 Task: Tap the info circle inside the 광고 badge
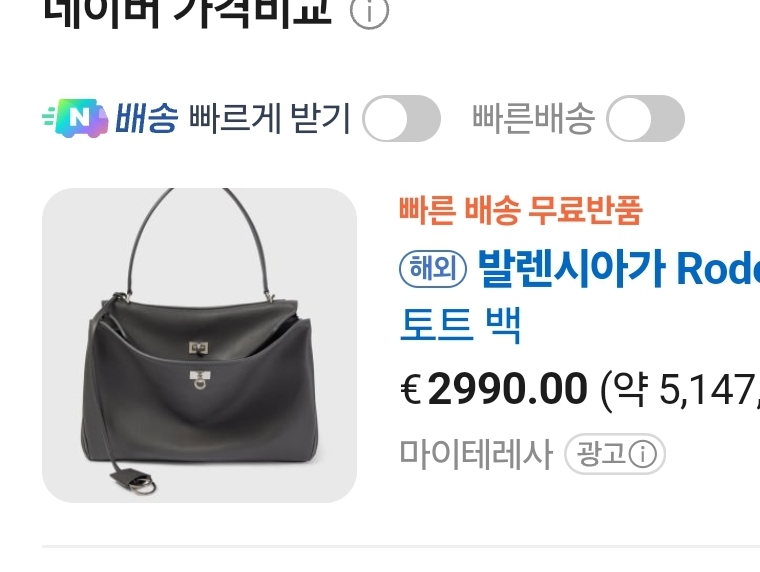643,454
